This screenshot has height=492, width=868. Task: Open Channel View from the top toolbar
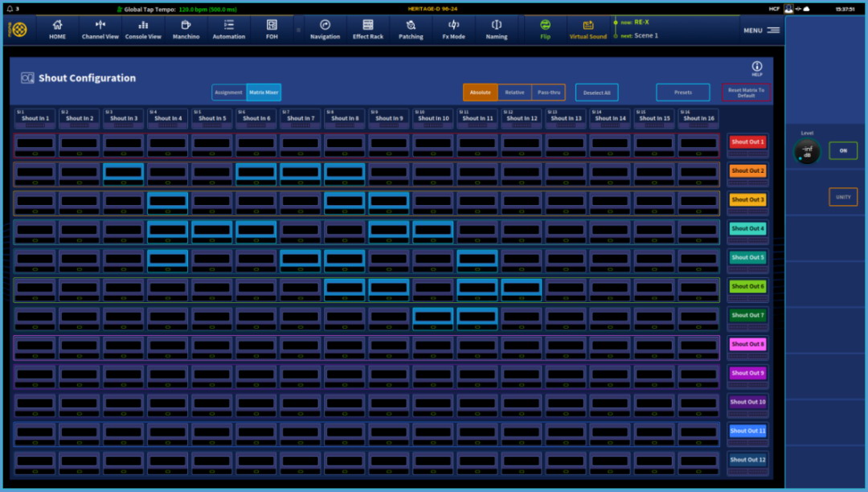coord(100,30)
